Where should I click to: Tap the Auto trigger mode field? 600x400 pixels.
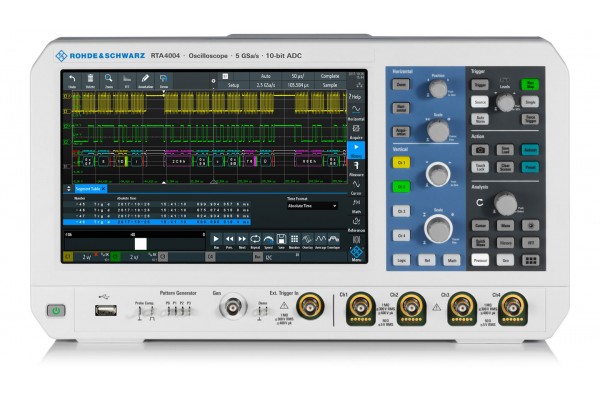tap(266, 76)
